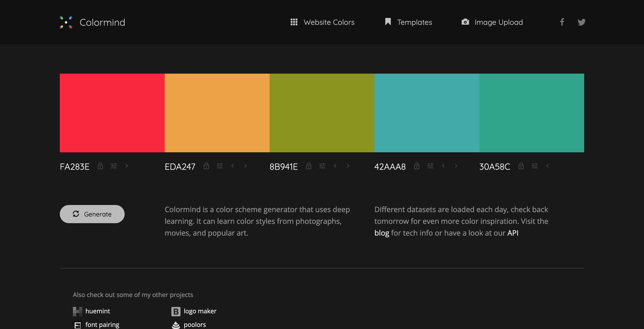Lock the 8B941E color
Viewport: 644px width, 329px height.
pyautogui.click(x=309, y=166)
